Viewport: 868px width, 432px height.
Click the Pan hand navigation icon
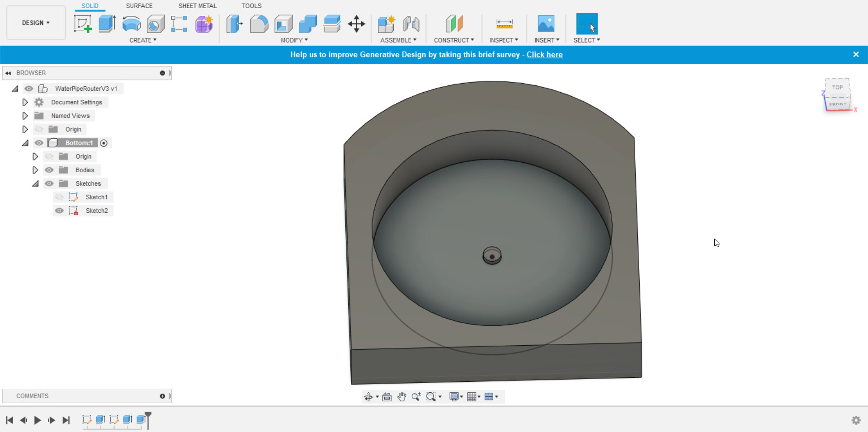(x=401, y=397)
